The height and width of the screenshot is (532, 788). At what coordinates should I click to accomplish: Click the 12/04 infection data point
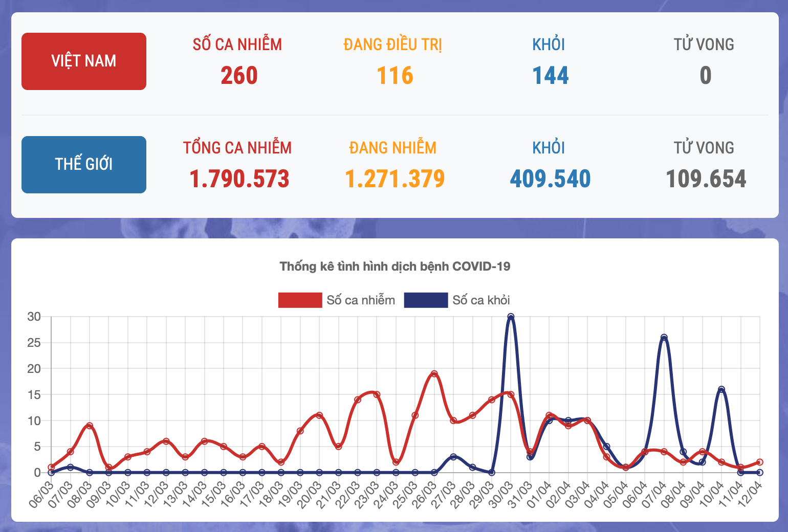click(760, 462)
